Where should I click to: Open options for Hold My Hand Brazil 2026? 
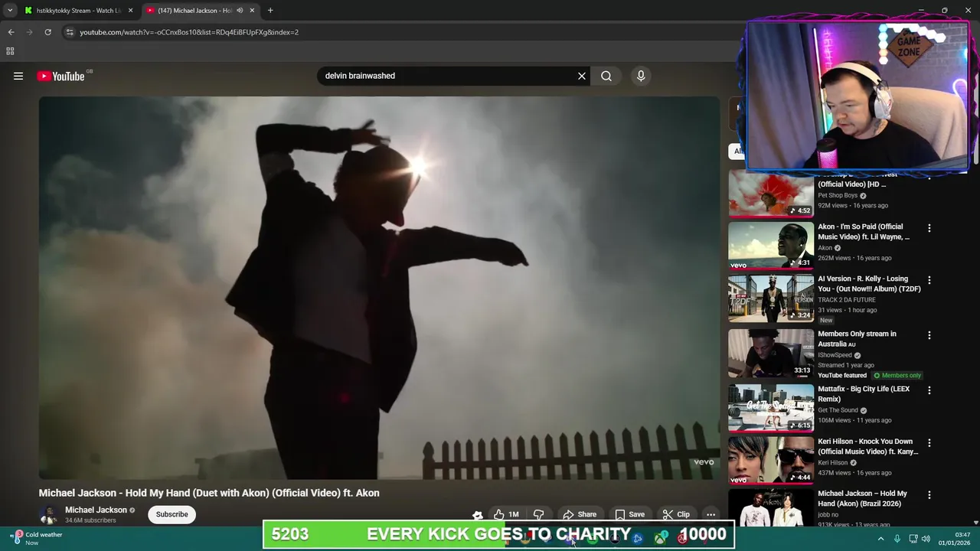(929, 495)
